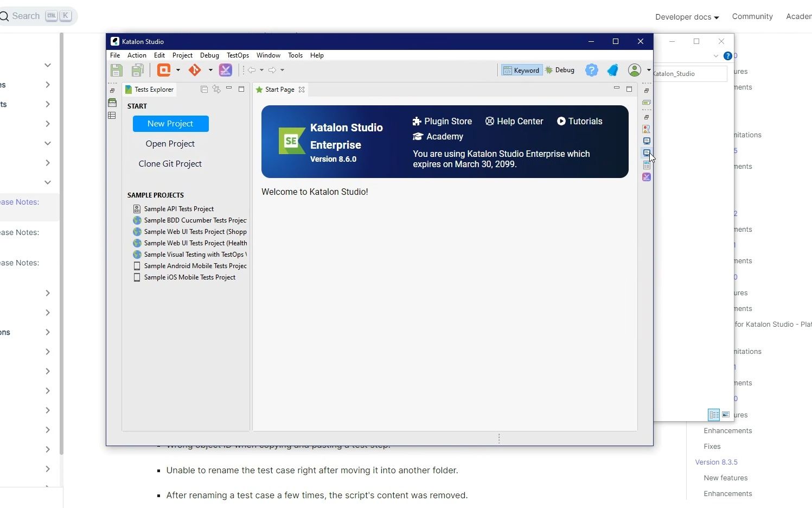Screen dimensions: 812x508
Task: Click Clone Git Project
Action: 170,164
